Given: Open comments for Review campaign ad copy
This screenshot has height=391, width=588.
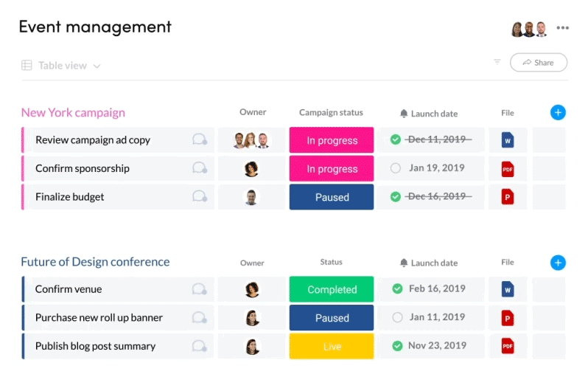Looking at the screenshot, I should point(199,139).
